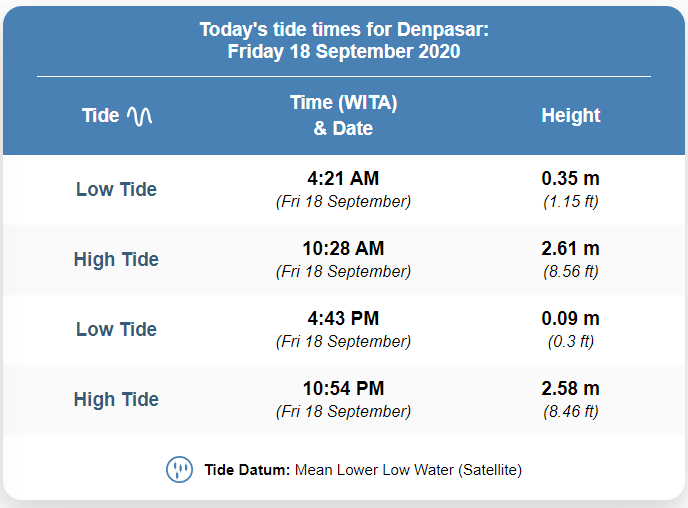Click the title Today's tide times for Denpasar
Viewport: 688px width, 508px height.
(344, 30)
